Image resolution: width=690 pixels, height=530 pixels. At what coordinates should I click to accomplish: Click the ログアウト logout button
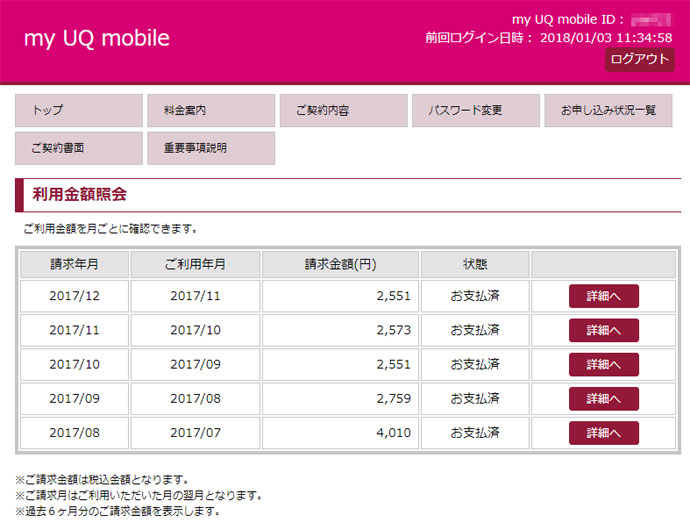pos(639,59)
